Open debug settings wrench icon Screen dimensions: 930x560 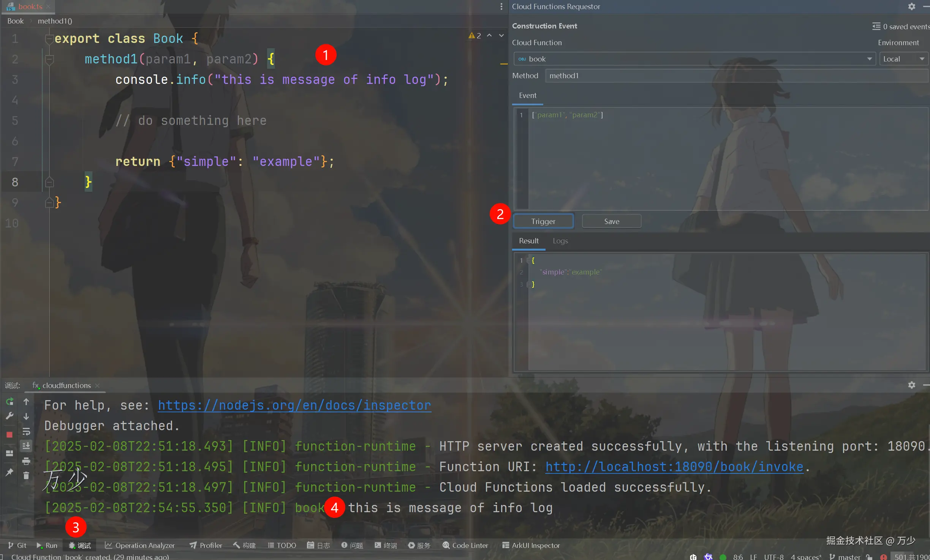(x=9, y=416)
